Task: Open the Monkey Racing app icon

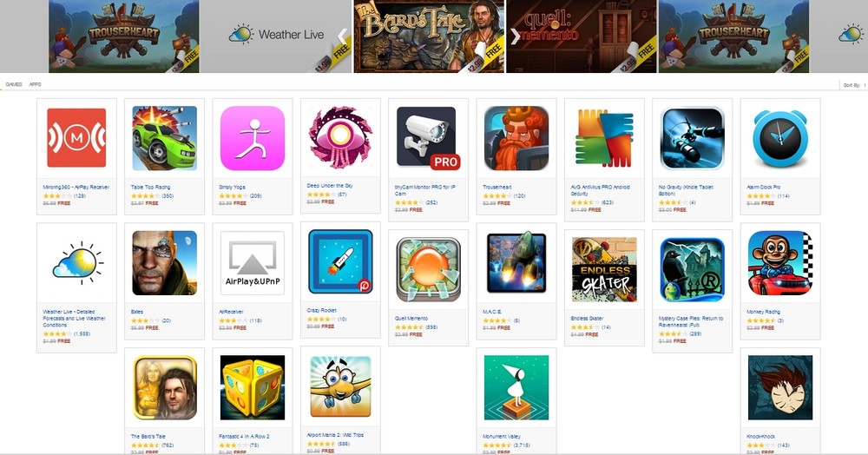Action: [780, 263]
